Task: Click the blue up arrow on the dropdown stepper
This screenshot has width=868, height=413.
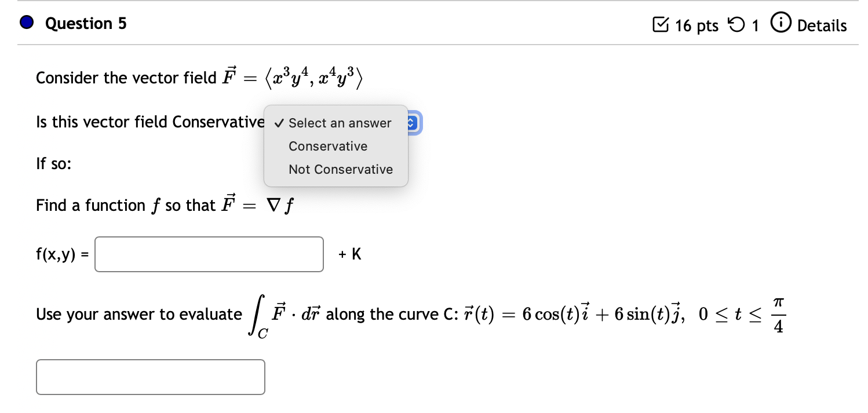Action: tap(411, 119)
